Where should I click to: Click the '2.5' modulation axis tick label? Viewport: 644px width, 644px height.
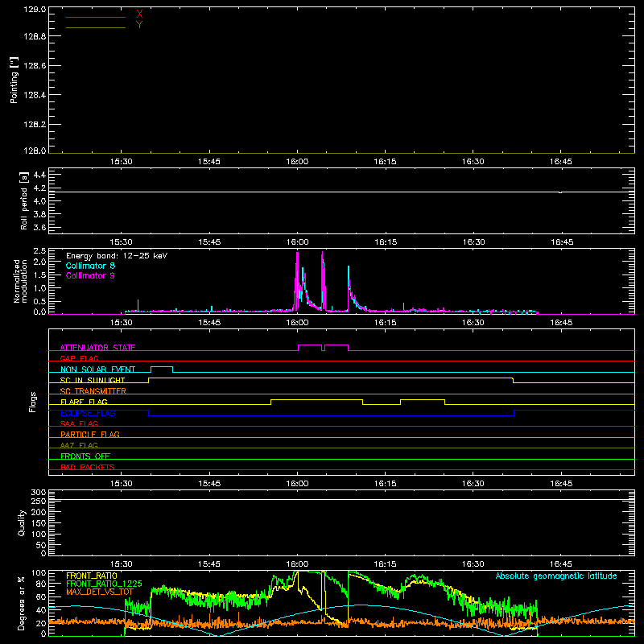tap(39, 251)
